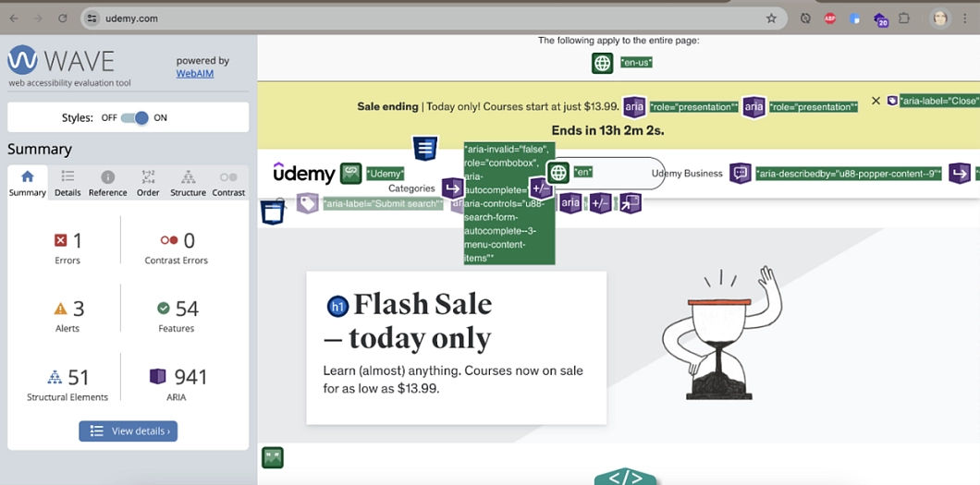980x485 pixels.
Task: Click the aria-describedby speech bubble icon
Action: tap(740, 174)
